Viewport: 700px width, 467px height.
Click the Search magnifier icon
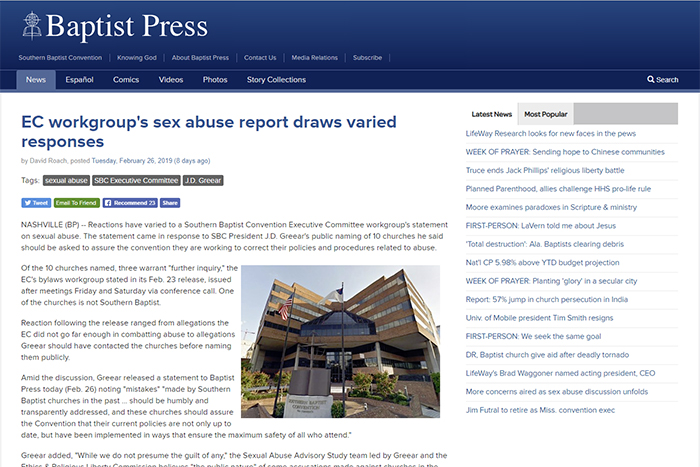[x=650, y=79]
